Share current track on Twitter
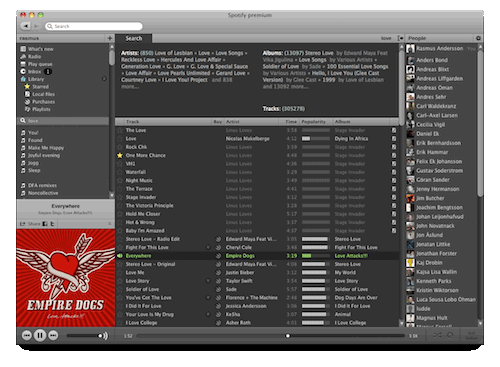Screen dimensions: 500x367 click(x=52, y=224)
